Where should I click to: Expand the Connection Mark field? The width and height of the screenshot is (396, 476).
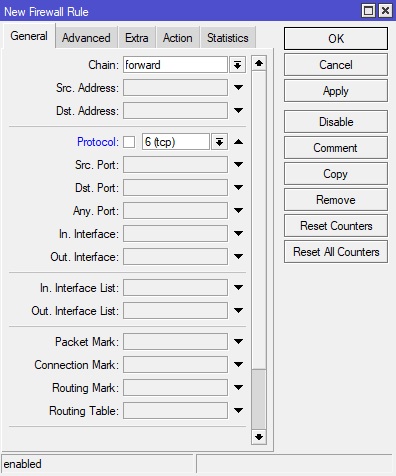click(238, 365)
